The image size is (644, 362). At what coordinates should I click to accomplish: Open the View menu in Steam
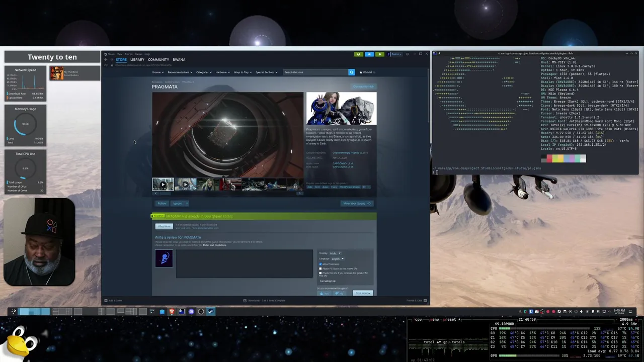(120, 54)
